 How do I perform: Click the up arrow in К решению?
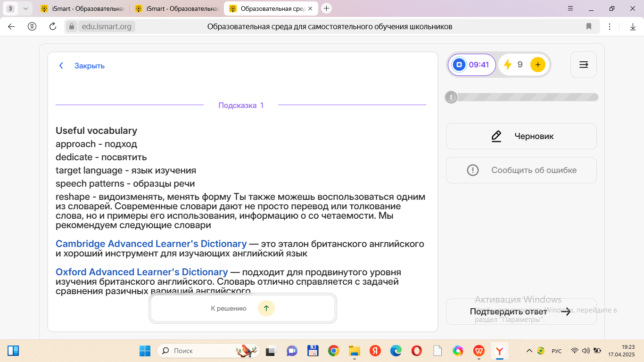[266, 308]
